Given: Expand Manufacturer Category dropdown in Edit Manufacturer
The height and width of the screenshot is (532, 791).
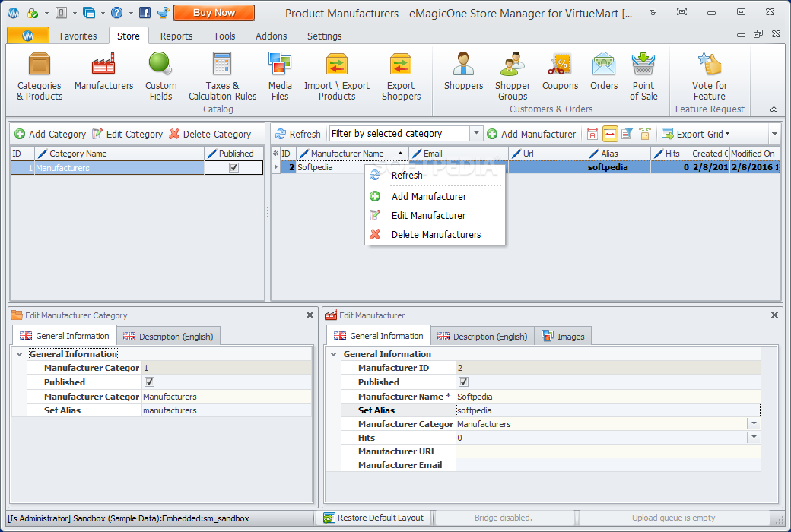Looking at the screenshot, I should pos(754,423).
